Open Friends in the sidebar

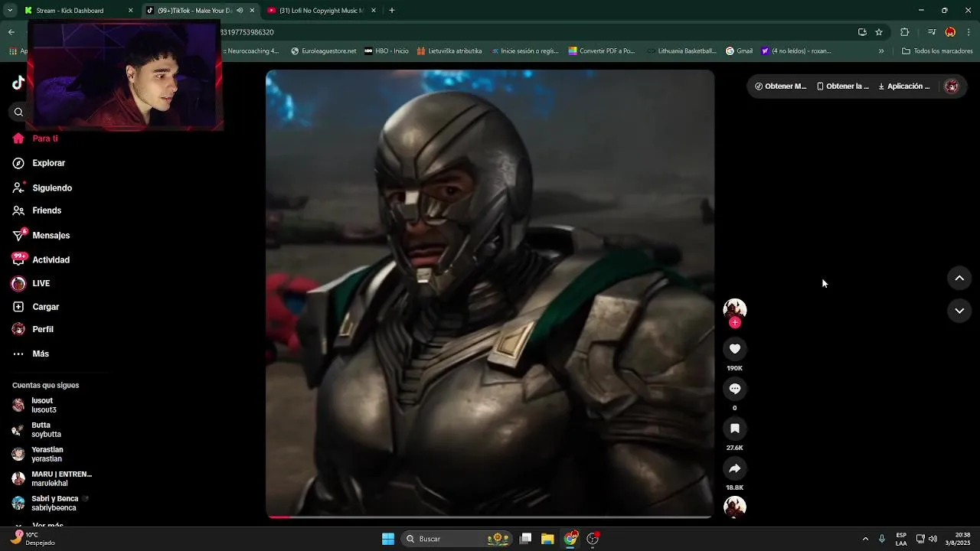click(x=37, y=210)
